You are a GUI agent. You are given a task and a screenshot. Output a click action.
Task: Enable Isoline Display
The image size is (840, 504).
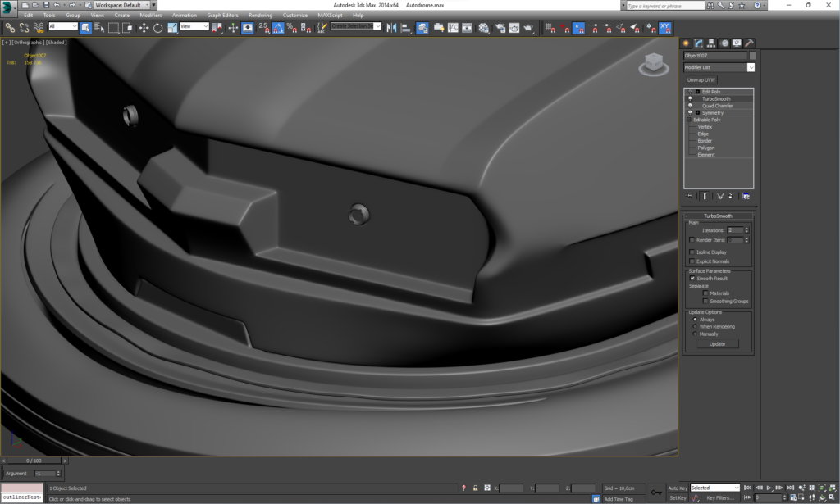692,252
